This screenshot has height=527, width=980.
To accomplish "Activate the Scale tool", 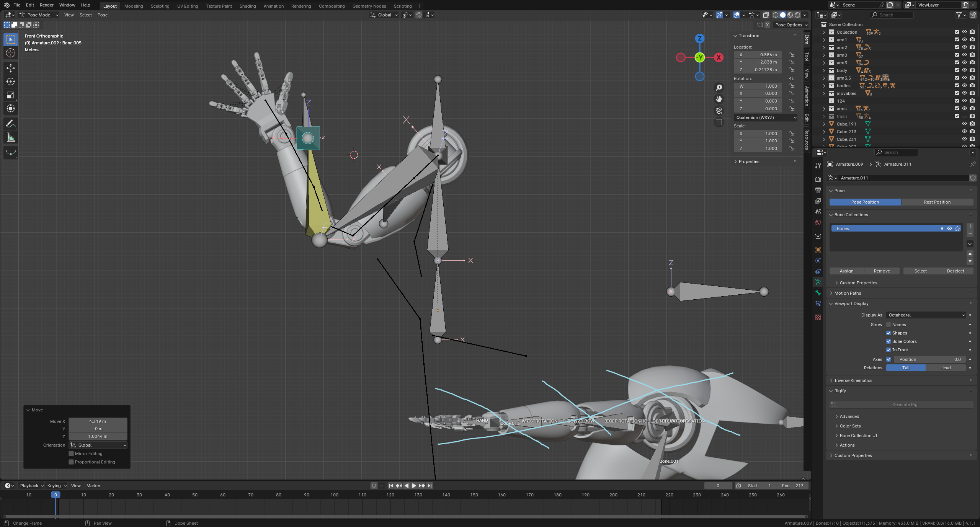I will [11, 95].
